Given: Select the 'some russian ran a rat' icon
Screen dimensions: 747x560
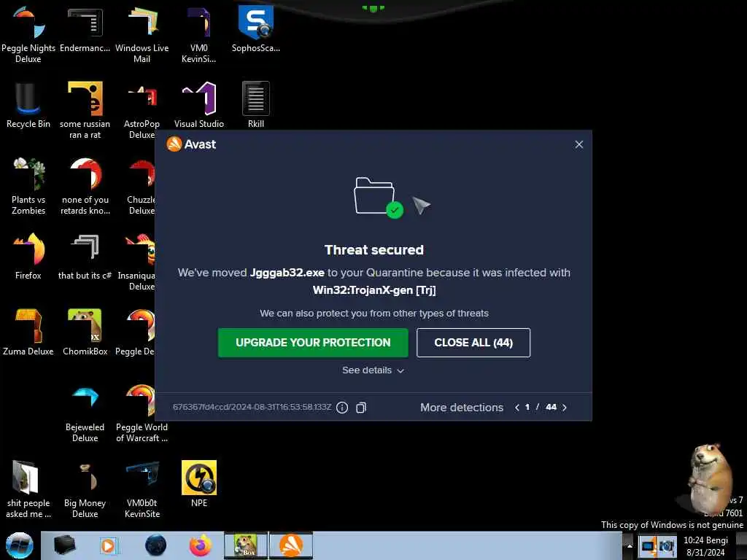Looking at the screenshot, I should coord(85,110).
